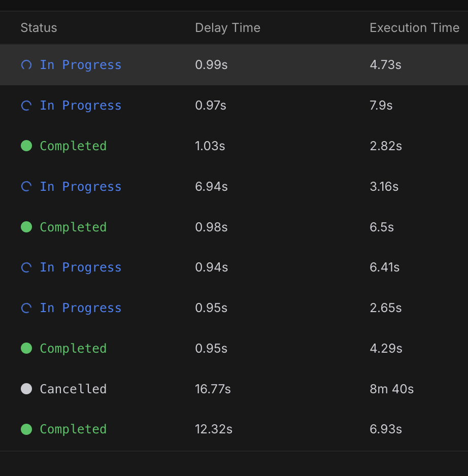Select the highlighted In Progress row at 4.73s
This screenshot has height=476, width=468.
coord(234,64)
